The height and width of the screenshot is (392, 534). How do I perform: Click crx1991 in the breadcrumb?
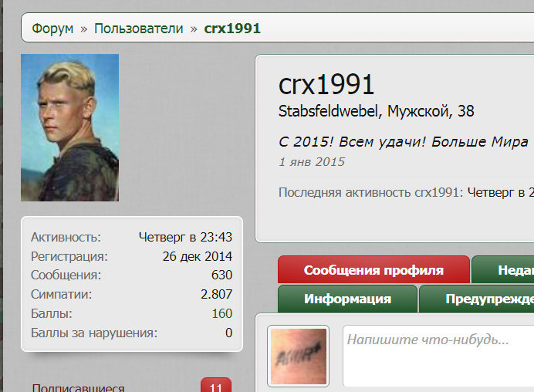coord(232,29)
